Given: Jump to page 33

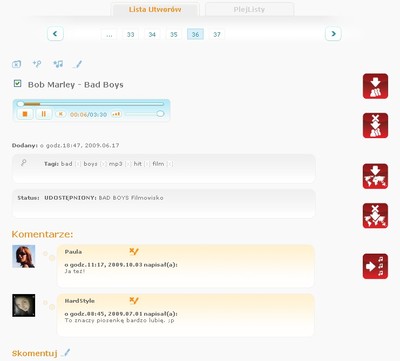Looking at the screenshot, I should (x=131, y=34).
